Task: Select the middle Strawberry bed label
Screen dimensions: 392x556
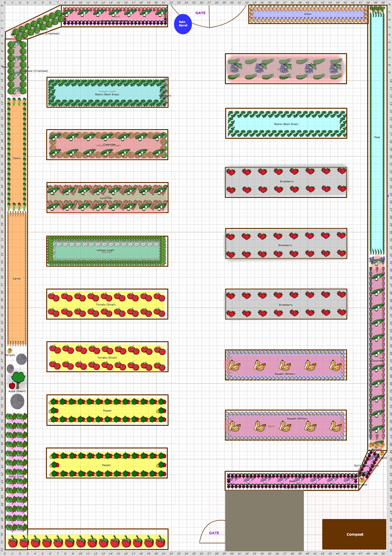Action: click(285, 245)
